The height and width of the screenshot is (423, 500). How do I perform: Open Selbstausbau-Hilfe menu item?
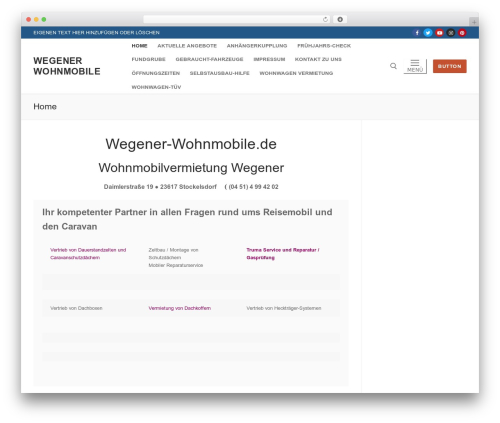point(219,73)
